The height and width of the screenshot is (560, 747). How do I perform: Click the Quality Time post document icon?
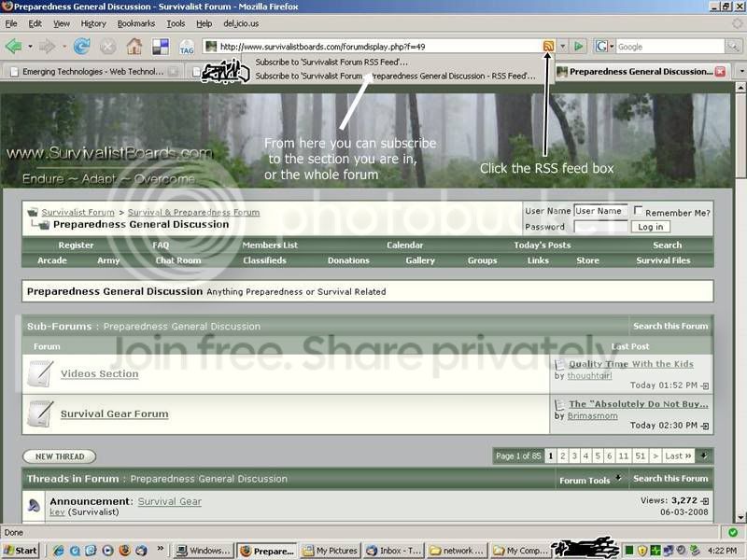tap(559, 365)
